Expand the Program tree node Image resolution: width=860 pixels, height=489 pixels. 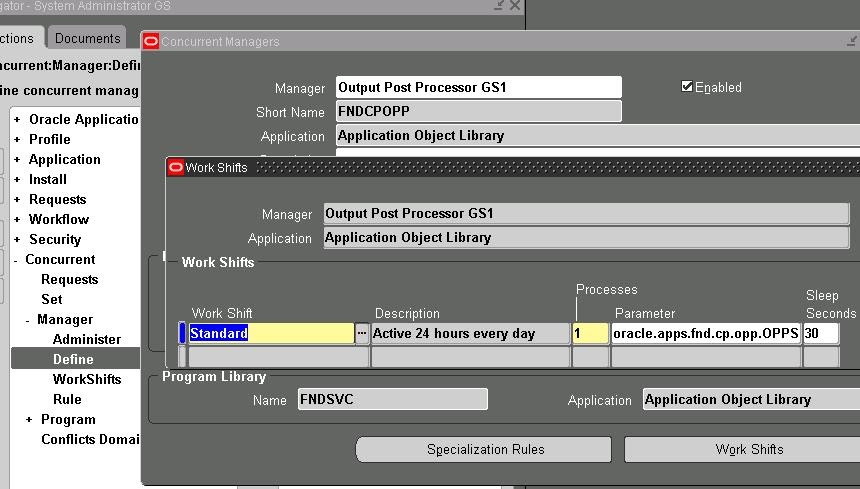click(29, 419)
